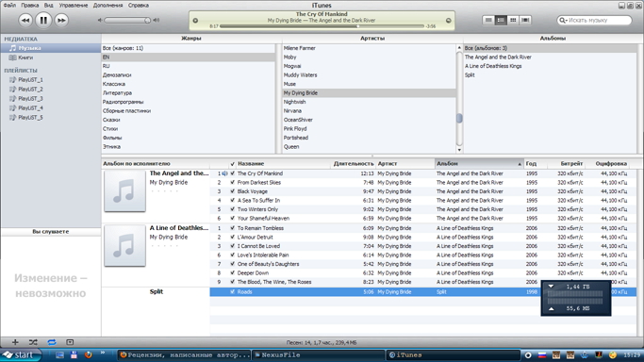Click the high volume speaker icon
Viewport: 644px width, 362px height.
point(157,20)
